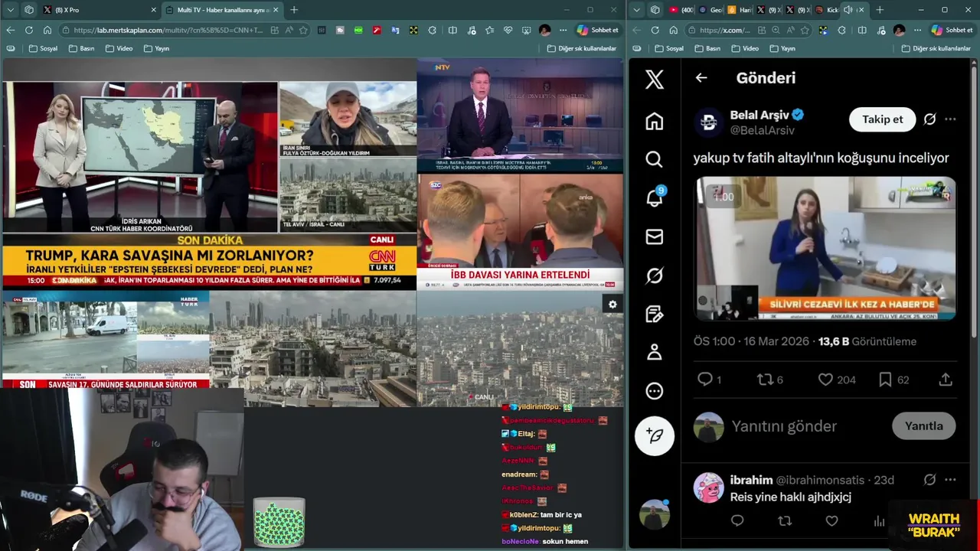Open Yayın bookmarks folder in left browser
Screen dimensions: 980x551
coord(156,48)
